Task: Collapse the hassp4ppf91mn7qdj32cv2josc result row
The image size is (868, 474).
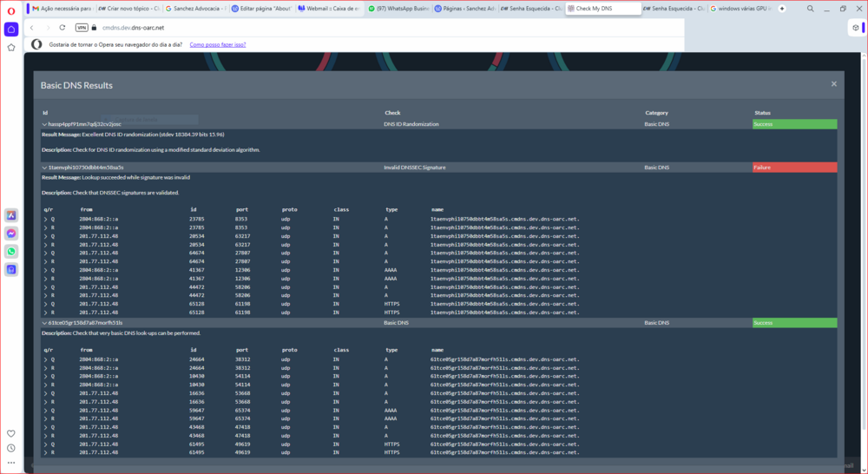Action: pyautogui.click(x=44, y=124)
